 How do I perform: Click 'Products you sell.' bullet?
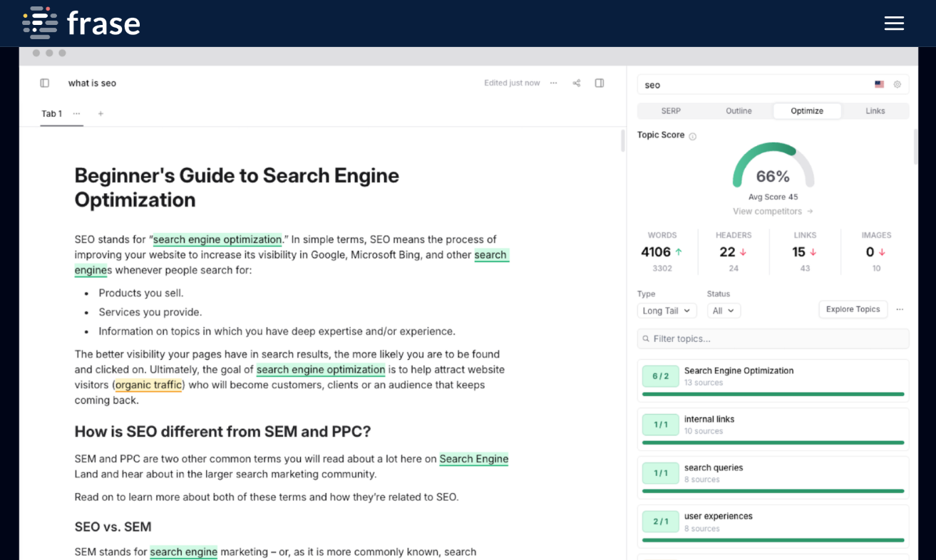(x=141, y=293)
